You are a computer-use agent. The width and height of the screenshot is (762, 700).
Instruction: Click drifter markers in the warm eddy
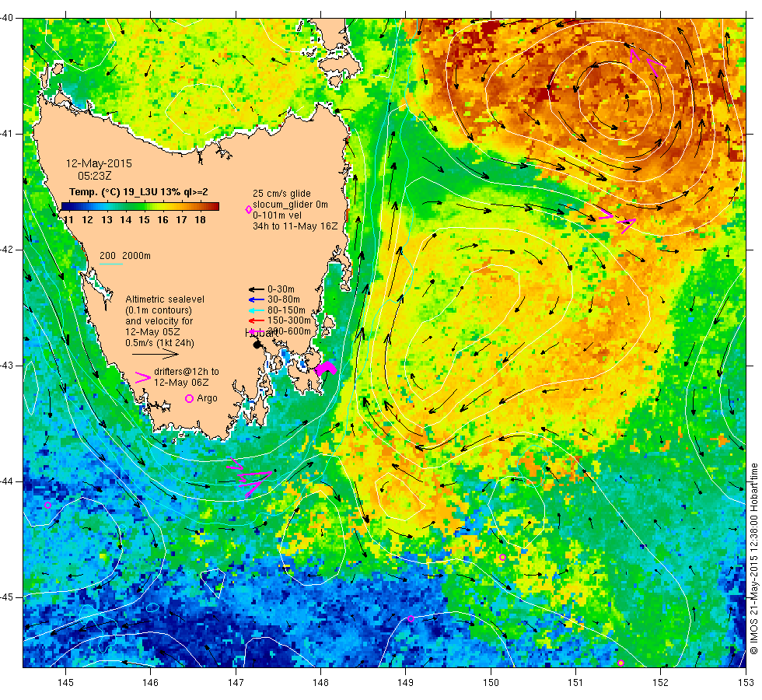[x=647, y=62]
